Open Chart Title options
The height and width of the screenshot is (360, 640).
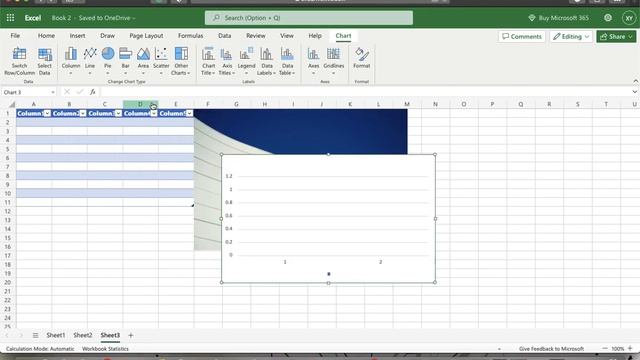(x=208, y=61)
